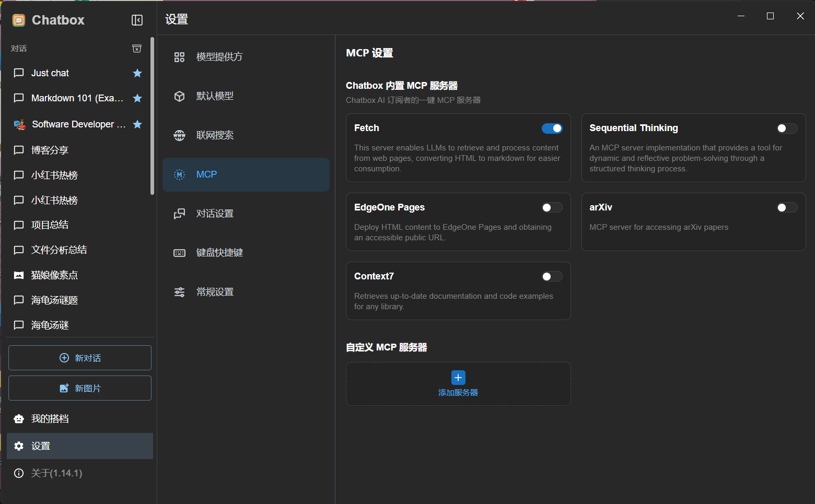Click the star beside Markdown 101
Image resolution: width=815 pixels, height=504 pixels.
[x=137, y=98]
